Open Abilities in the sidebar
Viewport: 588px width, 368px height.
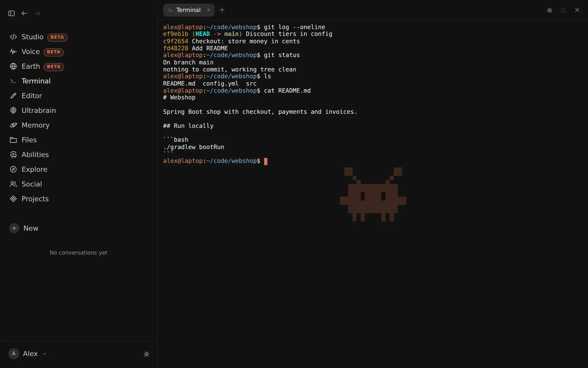pyautogui.click(x=29, y=155)
